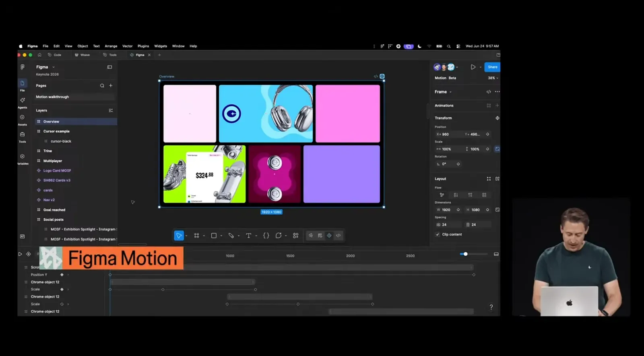Click the three-dot menu beside Frame
Viewport: 644px width, 356px height.
click(x=497, y=92)
